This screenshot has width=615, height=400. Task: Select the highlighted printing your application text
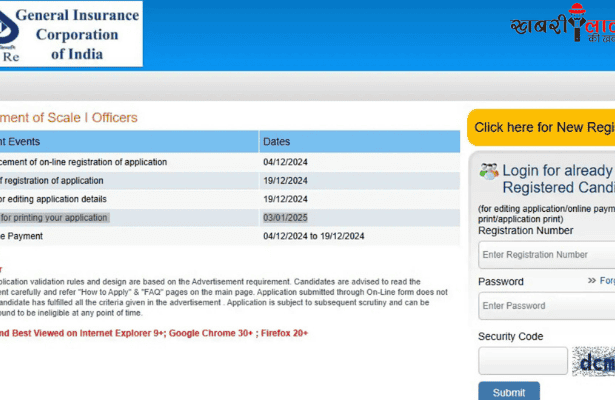click(54, 218)
